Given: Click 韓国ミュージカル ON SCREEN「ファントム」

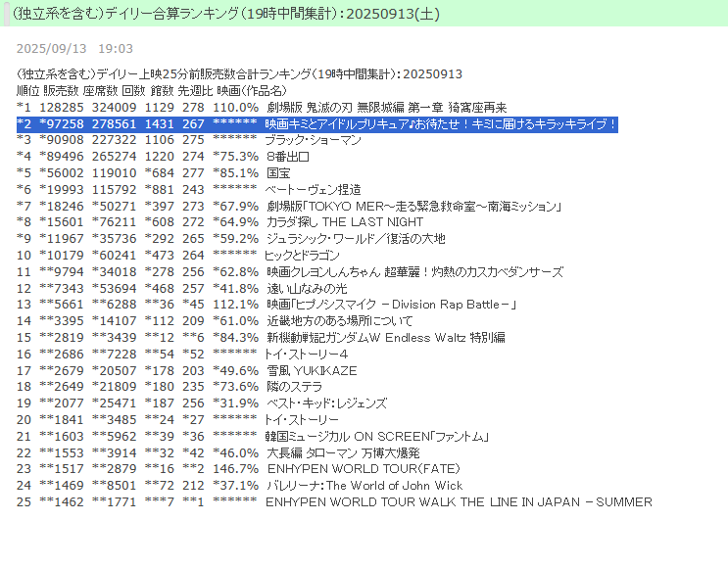Looking at the screenshot, I should point(376,437).
